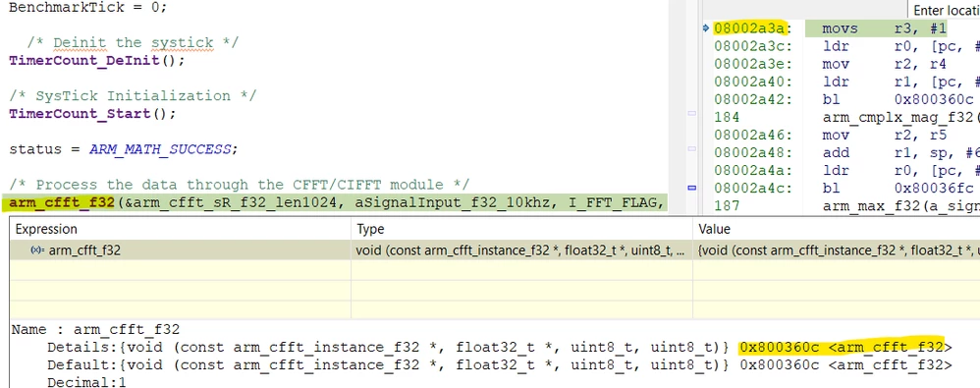Click address 08002a46 in disassembly
This screenshot has width=980, height=388.
[x=752, y=135]
